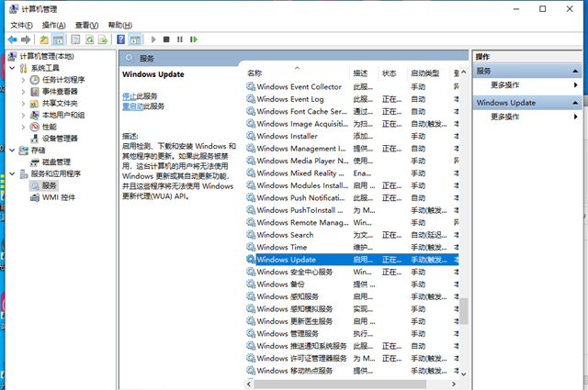Expand the 共享文件夹 node arrow

point(23,104)
